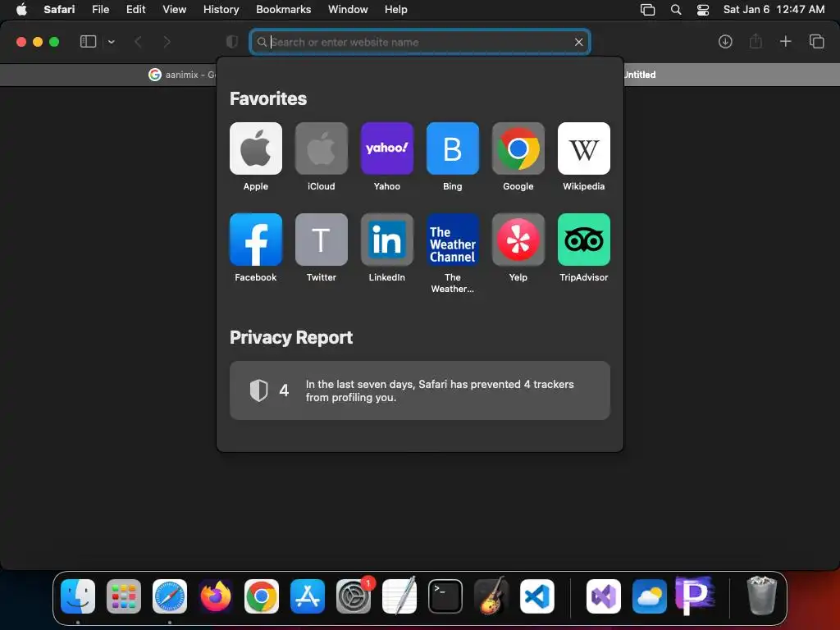Open a new tab with plus button
Viewport: 840px width, 630px height.
point(785,41)
